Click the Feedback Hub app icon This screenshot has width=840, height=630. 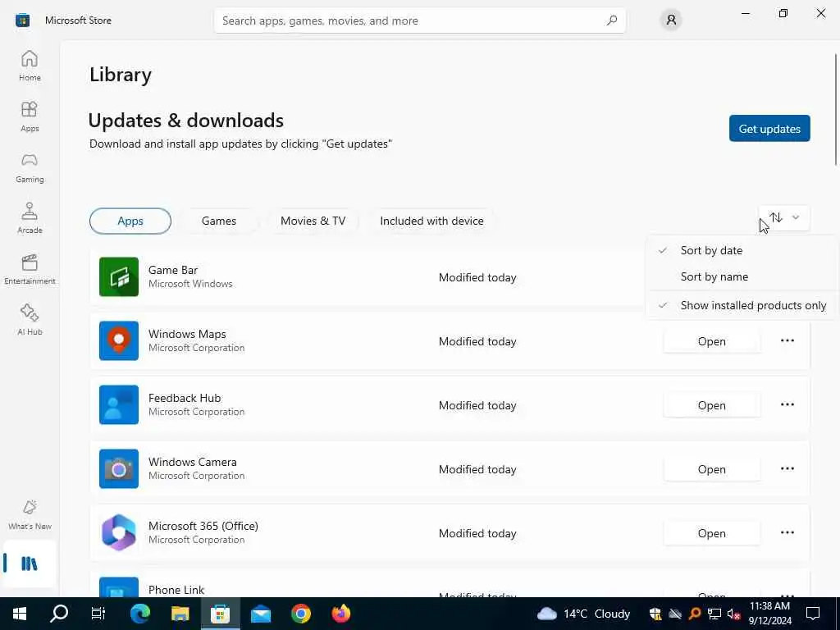pos(119,404)
